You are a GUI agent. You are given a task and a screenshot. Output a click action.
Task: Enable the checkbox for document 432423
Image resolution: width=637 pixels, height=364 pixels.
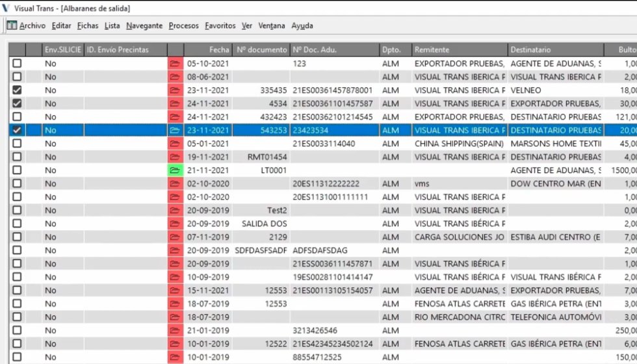(17, 117)
